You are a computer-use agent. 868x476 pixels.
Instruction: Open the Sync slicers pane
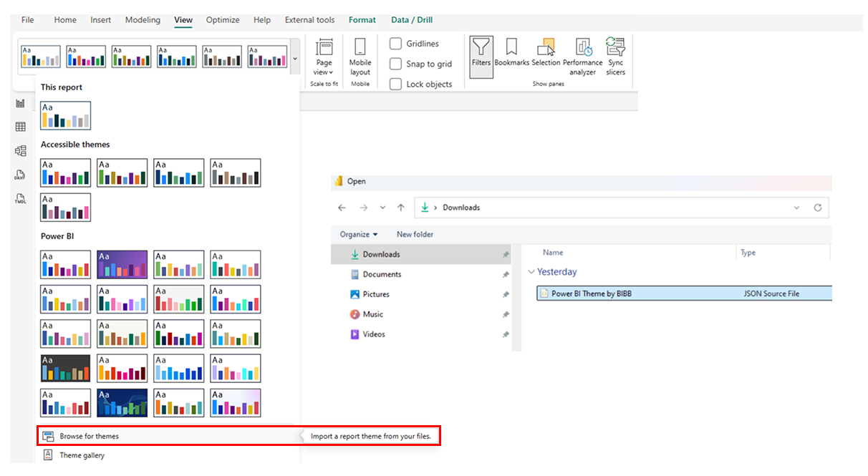pyautogui.click(x=616, y=57)
